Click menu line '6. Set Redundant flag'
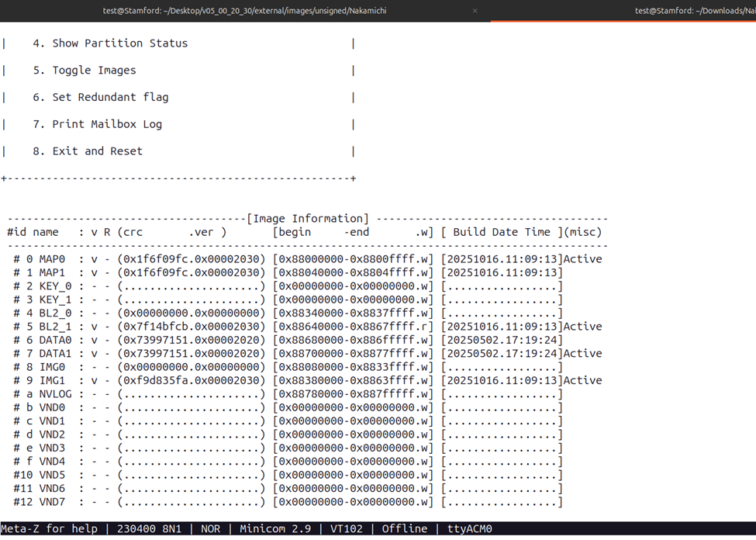The width and height of the screenshot is (756, 540). click(x=100, y=97)
